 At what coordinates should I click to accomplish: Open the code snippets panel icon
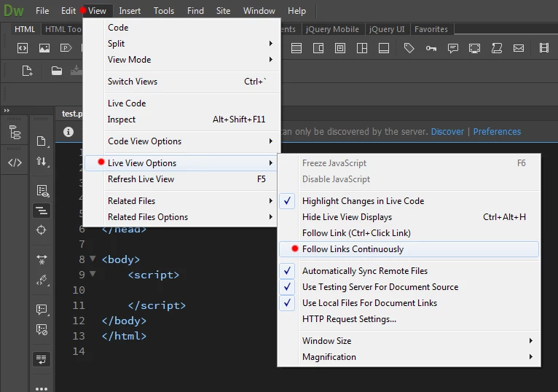tap(15, 162)
